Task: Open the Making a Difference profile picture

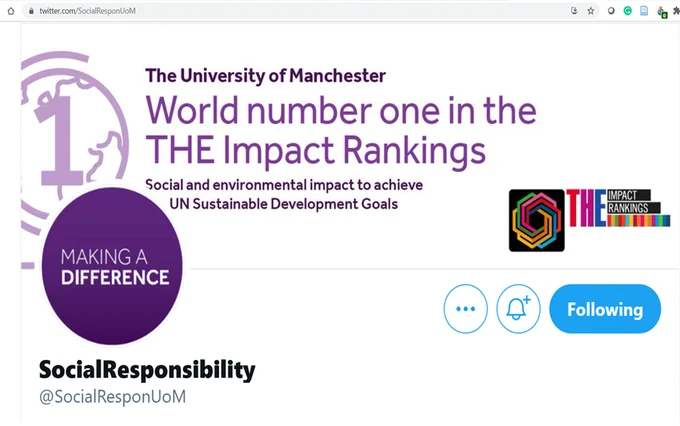Action: pos(112,265)
